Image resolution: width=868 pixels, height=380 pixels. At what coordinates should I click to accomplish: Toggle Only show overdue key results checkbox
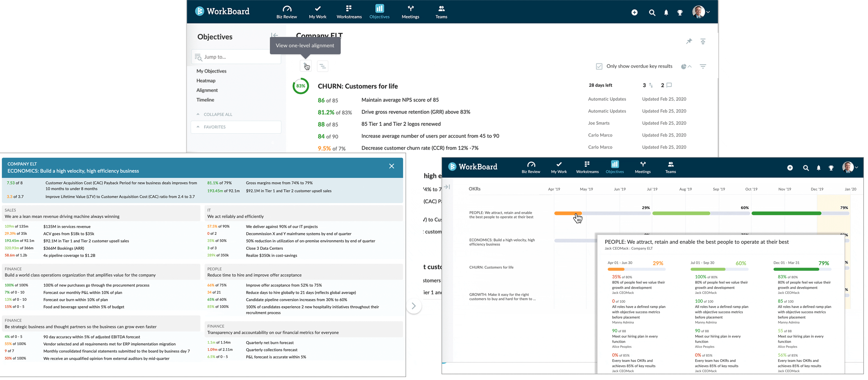(599, 66)
